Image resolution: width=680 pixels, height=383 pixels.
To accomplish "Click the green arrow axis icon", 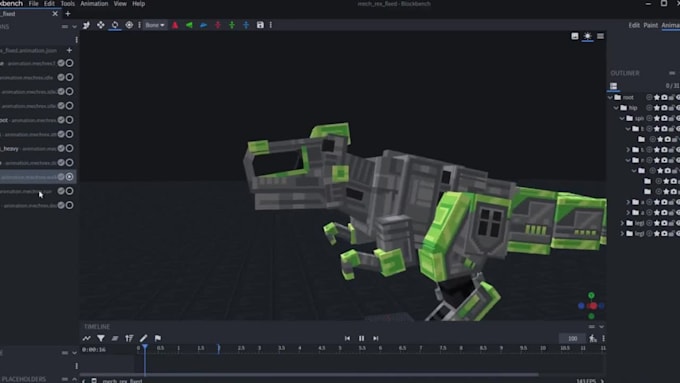I will click(189, 25).
